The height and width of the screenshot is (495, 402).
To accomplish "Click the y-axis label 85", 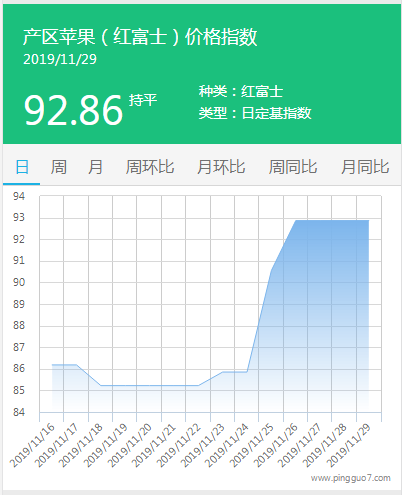I will (x=19, y=390).
